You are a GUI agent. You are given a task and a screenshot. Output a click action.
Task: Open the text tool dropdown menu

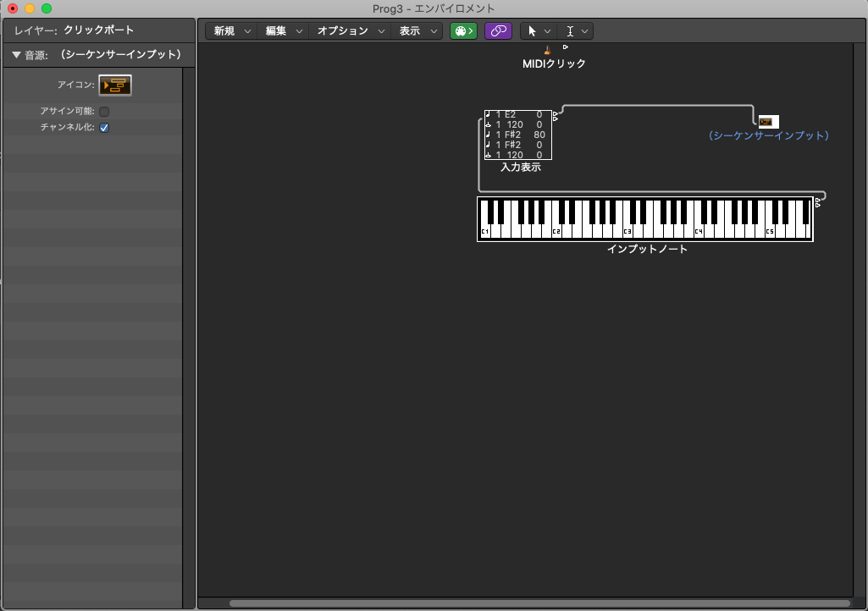tap(576, 30)
